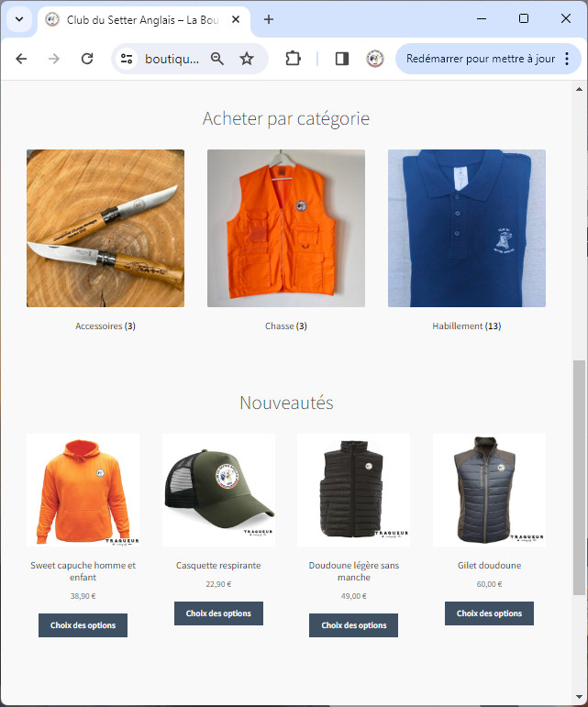This screenshot has width=588, height=707.
Task: Click the page vertical scrollbar thumb
Action: [x=579, y=478]
